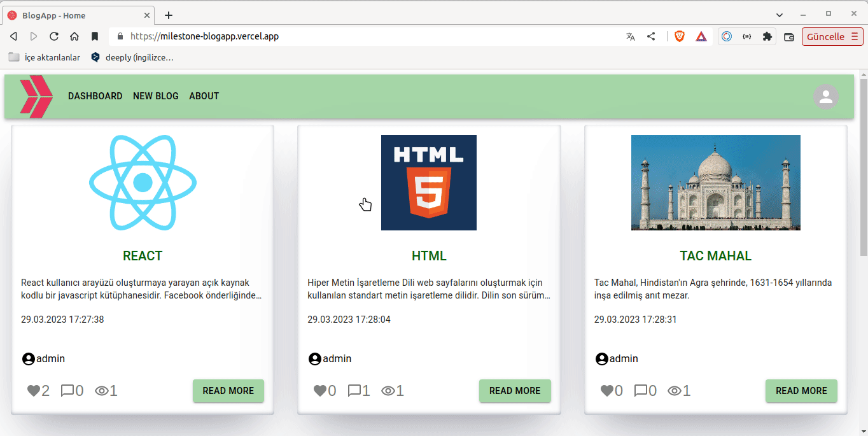Like the TAC MAHAL blog post heart
This screenshot has width=868, height=436.
[x=607, y=391]
